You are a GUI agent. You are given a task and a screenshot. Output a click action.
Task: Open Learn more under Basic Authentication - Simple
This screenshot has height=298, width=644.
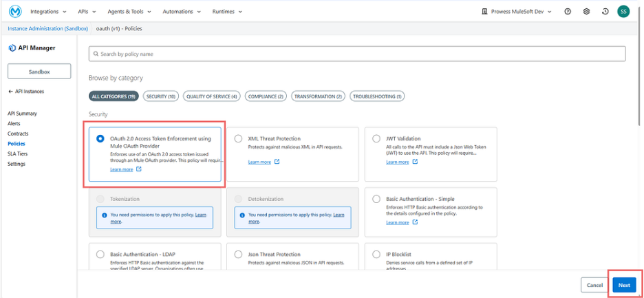point(398,222)
